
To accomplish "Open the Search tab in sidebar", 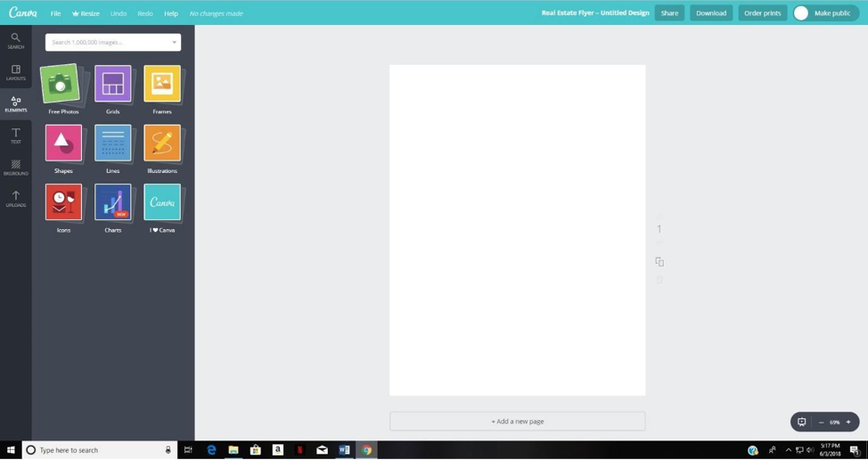I will [x=15, y=41].
